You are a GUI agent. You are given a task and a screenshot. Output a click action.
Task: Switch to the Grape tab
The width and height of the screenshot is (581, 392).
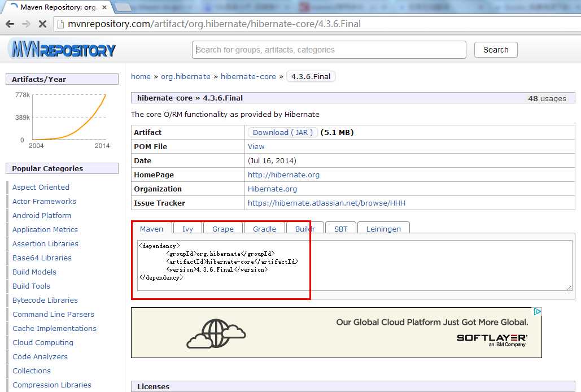click(x=223, y=229)
